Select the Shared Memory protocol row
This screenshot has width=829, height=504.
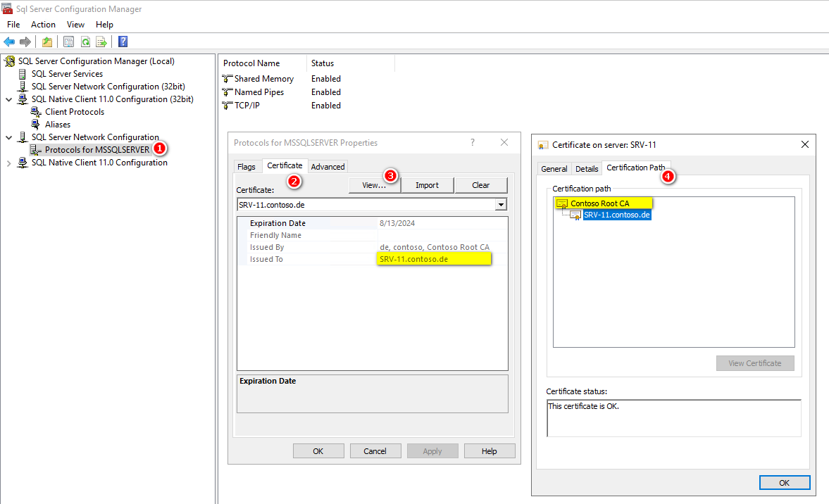coord(282,79)
